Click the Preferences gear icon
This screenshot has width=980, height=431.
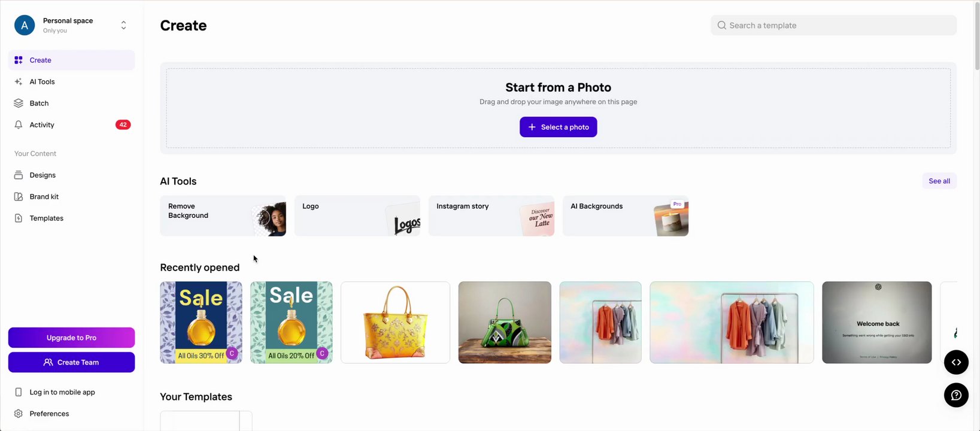[x=19, y=414]
